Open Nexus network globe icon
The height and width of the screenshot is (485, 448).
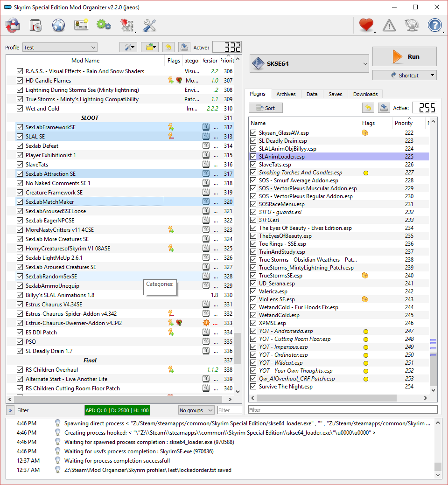click(x=58, y=25)
